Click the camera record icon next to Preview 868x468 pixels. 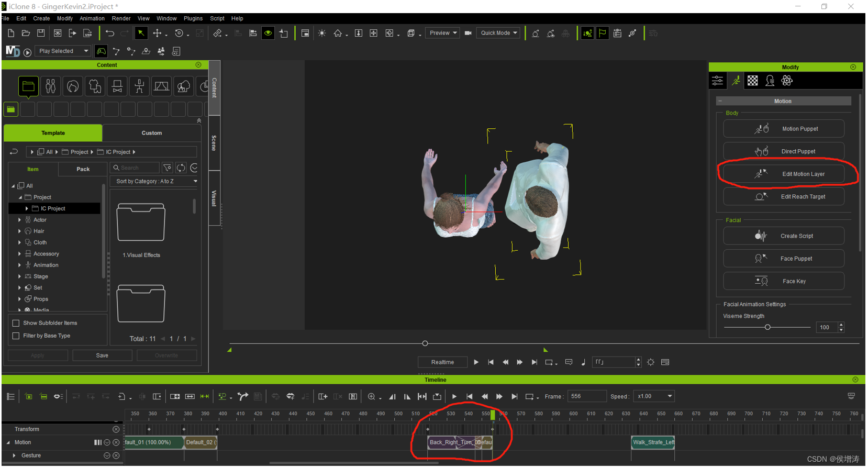(x=468, y=33)
